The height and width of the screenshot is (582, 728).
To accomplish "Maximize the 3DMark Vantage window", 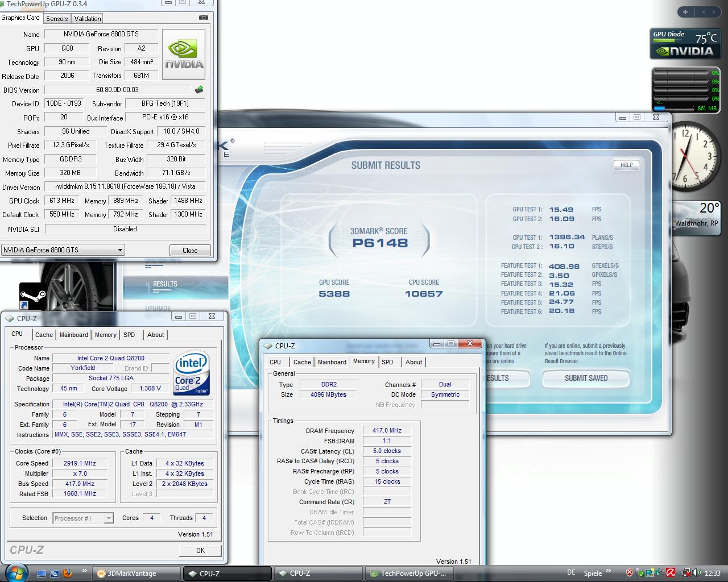I will pyautogui.click(x=637, y=118).
